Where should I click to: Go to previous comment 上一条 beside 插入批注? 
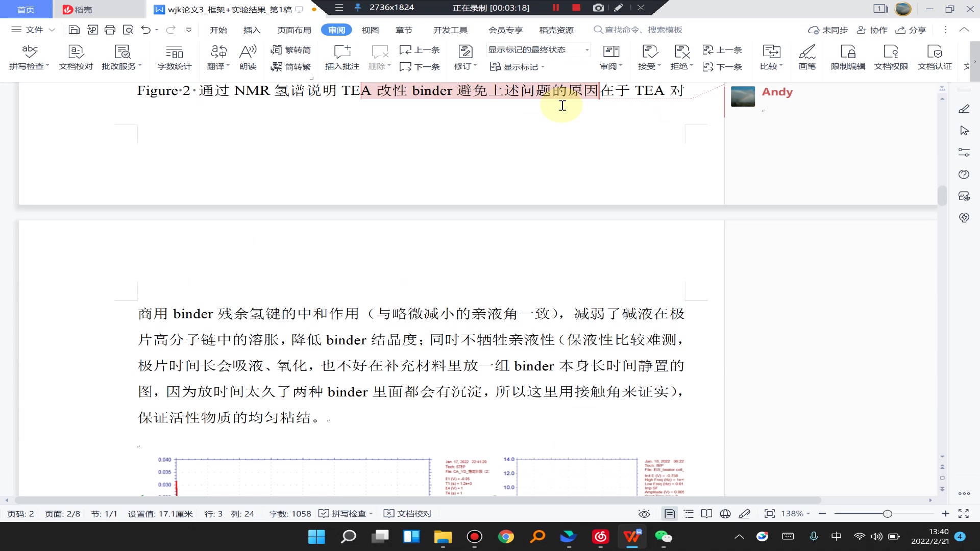coord(420,50)
